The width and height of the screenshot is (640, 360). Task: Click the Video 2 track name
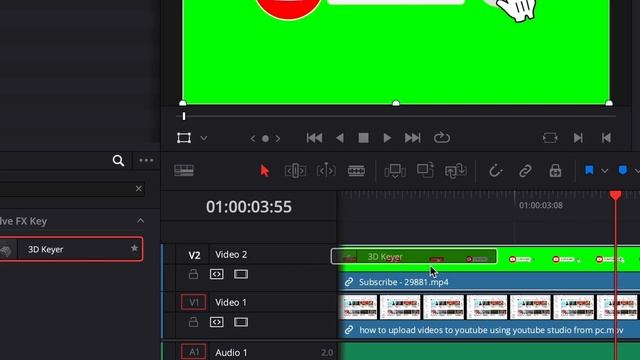(231, 255)
